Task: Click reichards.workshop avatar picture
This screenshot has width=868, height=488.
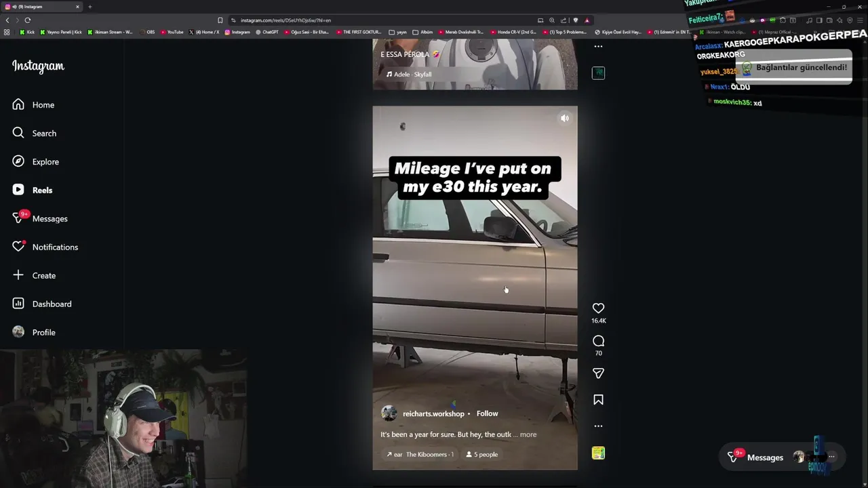Action: (389, 413)
